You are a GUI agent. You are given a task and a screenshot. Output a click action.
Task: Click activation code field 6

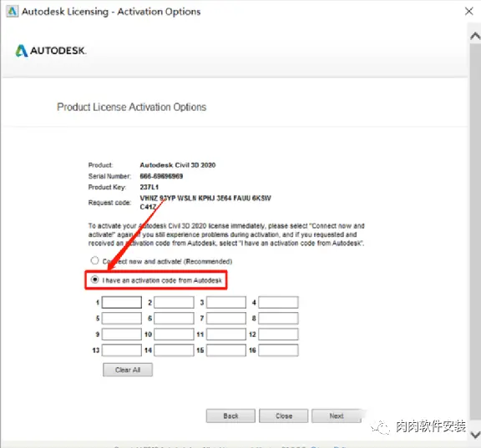pyautogui.click(x=174, y=318)
